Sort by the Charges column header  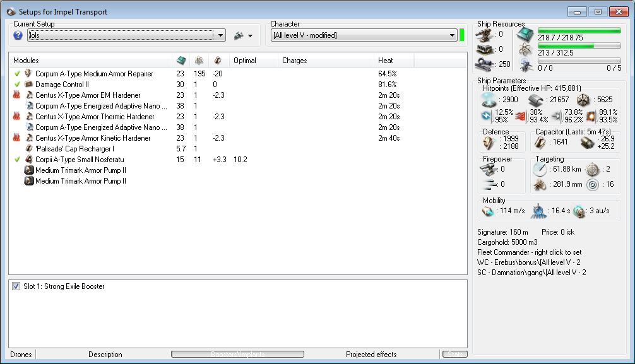[326, 61]
